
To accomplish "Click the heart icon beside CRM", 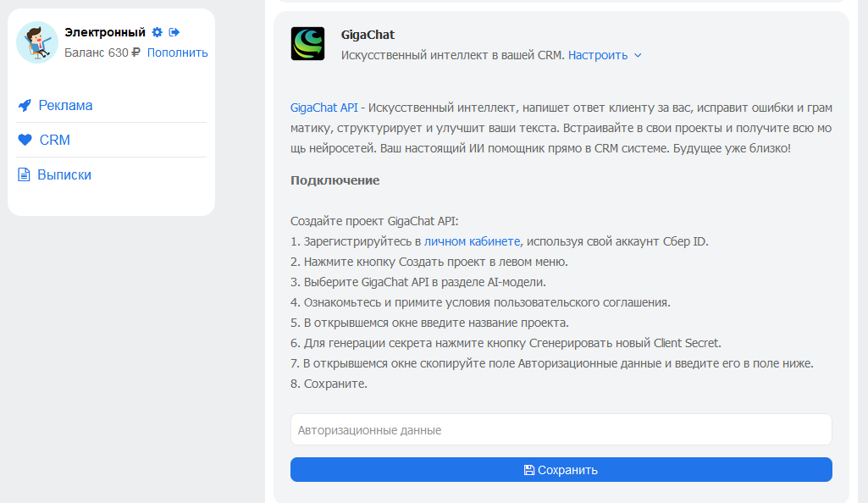I will tap(25, 140).
